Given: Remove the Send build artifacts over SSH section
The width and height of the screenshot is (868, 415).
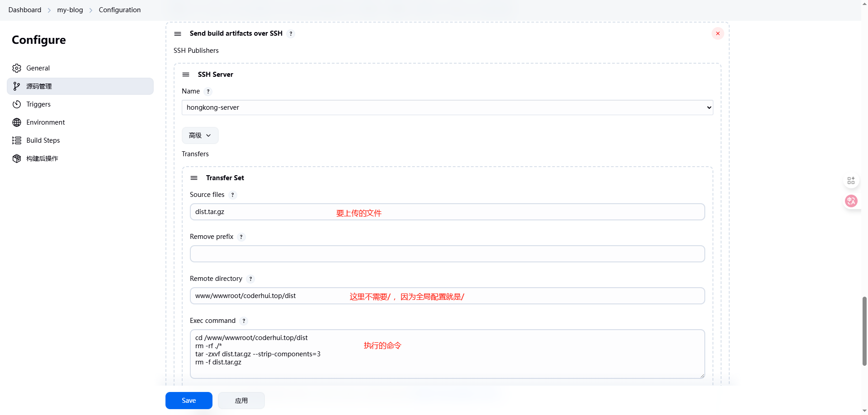Looking at the screenshot, I should (x=717, y=33).
